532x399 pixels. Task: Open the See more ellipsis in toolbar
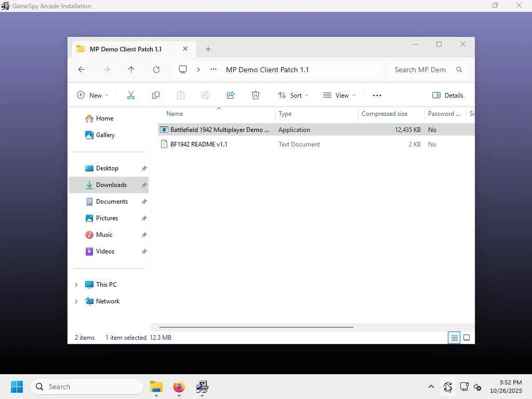click(377, 96)
